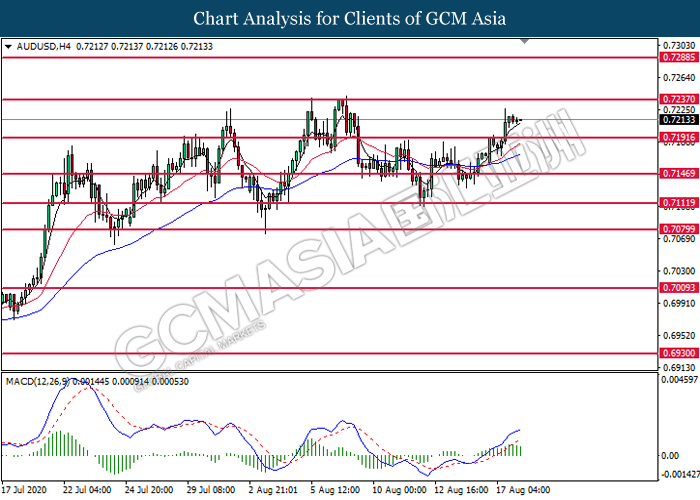Click the 0.69520 price scale value

pos(679,335)
